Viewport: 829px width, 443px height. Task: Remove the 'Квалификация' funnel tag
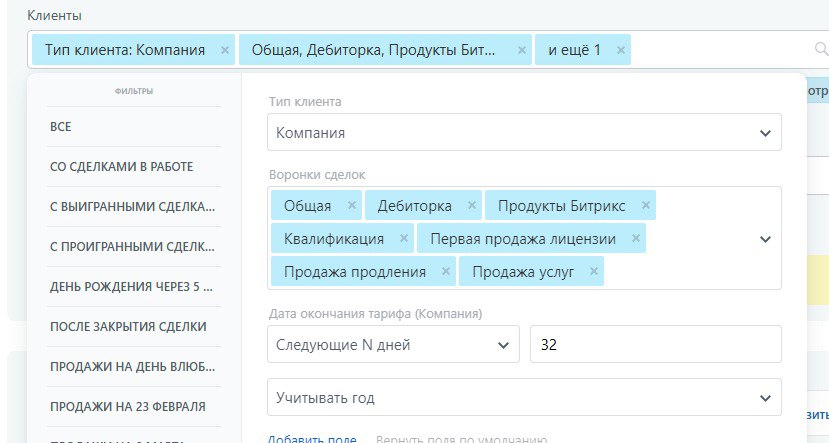click(x=404, y=239)
